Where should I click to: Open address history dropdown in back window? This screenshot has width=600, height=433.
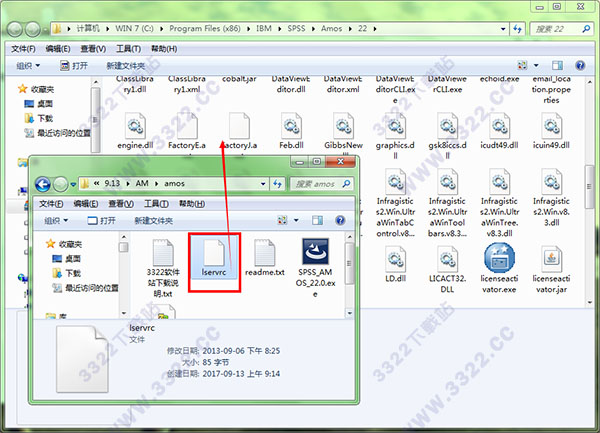point(503,29)
